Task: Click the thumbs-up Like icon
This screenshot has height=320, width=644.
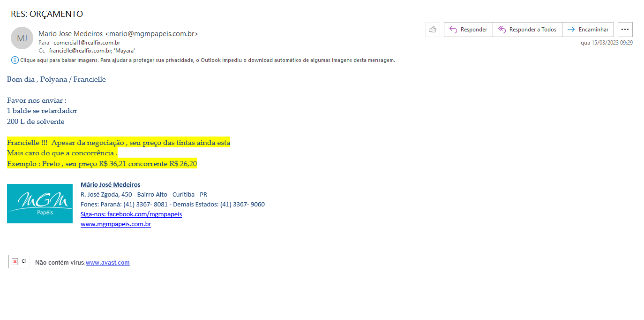Action: tap(432, 30)
